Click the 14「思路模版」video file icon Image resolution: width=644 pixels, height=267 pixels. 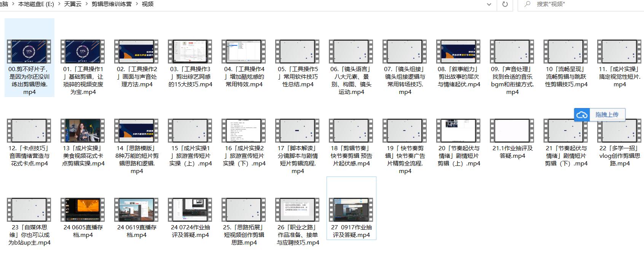click(136, 130)
